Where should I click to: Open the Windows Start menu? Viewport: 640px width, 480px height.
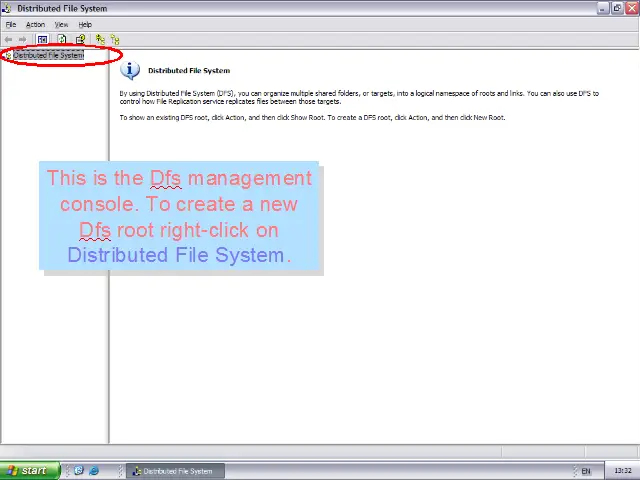click(30, 471)
